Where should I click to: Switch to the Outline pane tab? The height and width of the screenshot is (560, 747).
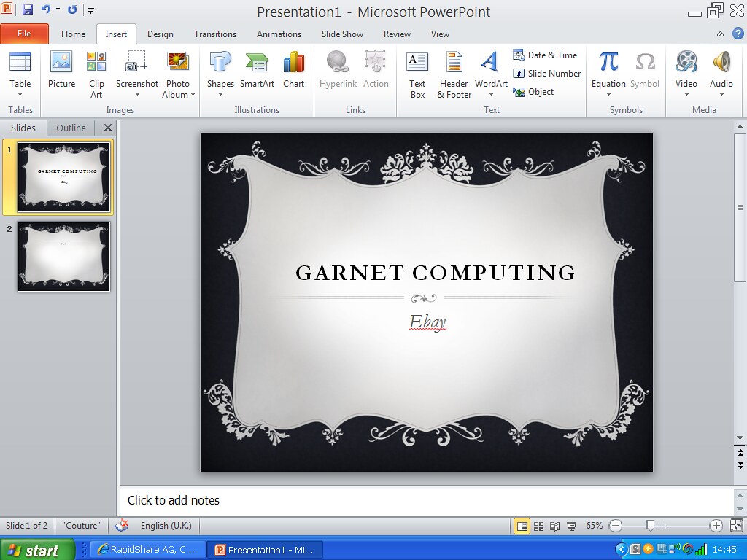[x=71, y=128]
